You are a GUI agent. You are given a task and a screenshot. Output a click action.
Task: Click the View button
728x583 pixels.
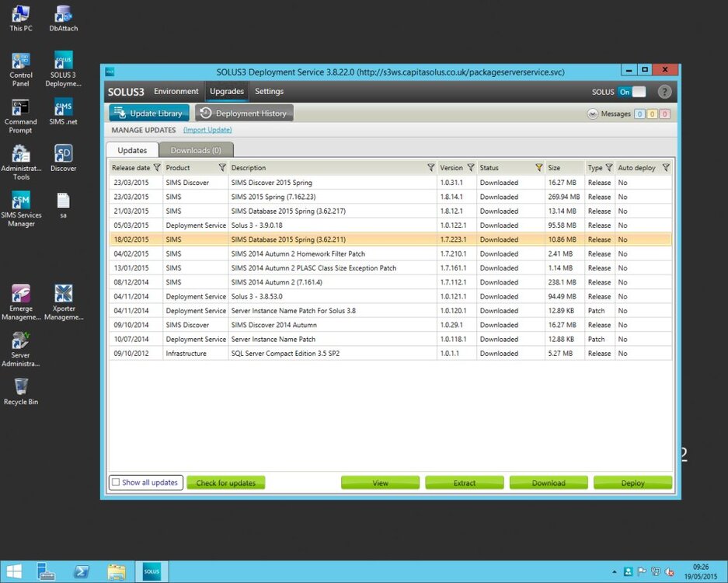coord(380,483)
